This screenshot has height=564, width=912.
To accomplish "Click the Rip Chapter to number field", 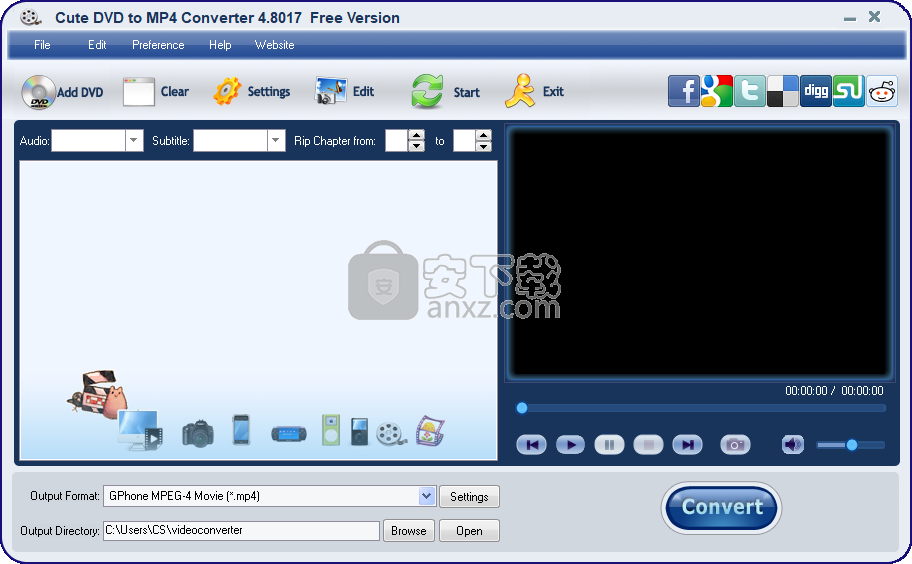I will click(464, 141).
